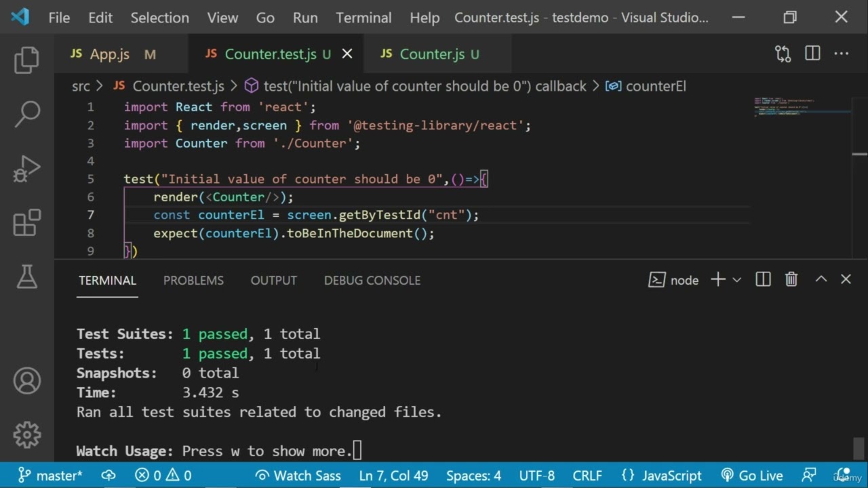Screen dimensions: 868x488
Task: Click 'toBeInTheDocument' in line 8
Action: 349,233
